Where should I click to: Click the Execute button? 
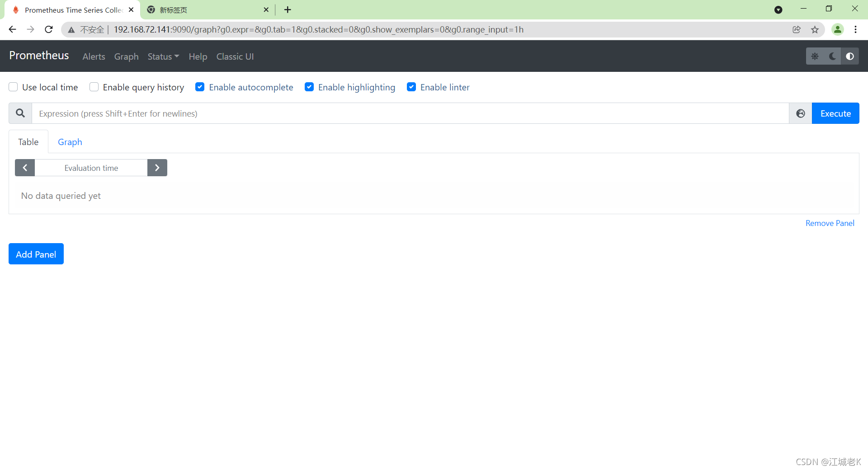click(x=835, y=113)
